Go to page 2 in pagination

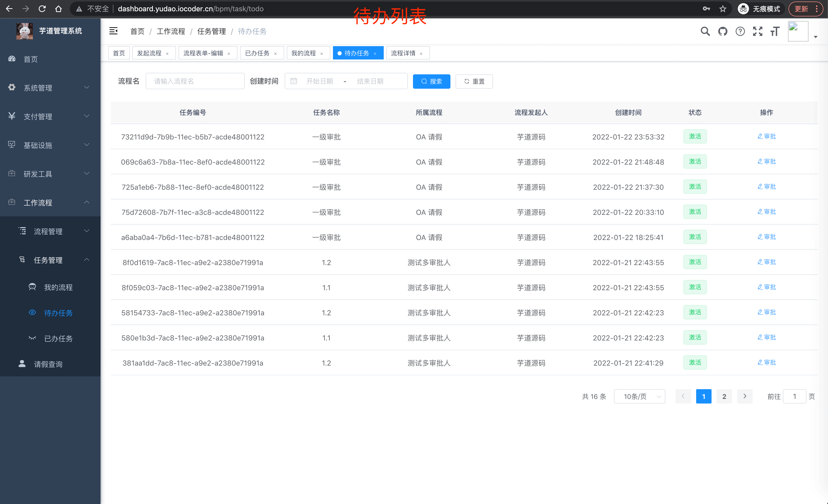pos(724,396)
